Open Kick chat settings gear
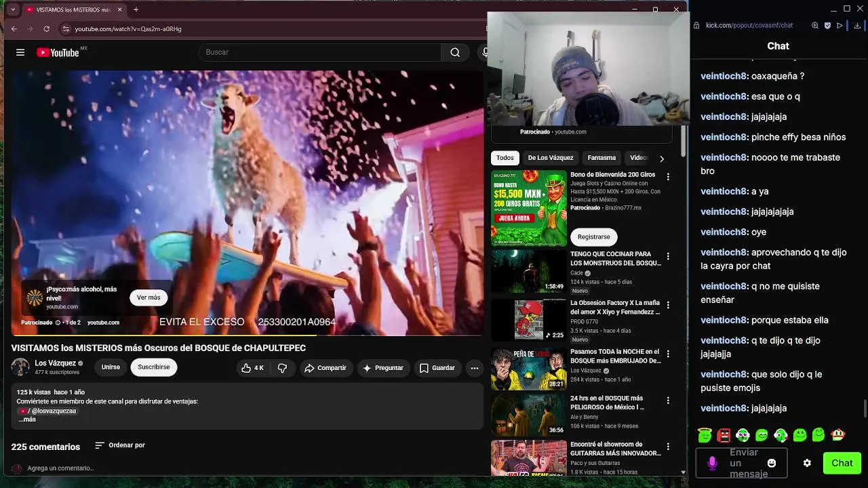The image size is (868, 488). 807,463
